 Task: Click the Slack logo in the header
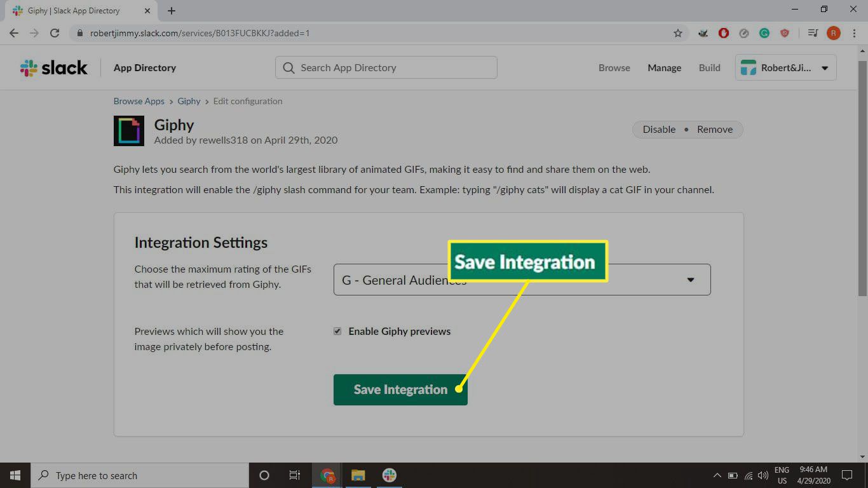[53, 68]
